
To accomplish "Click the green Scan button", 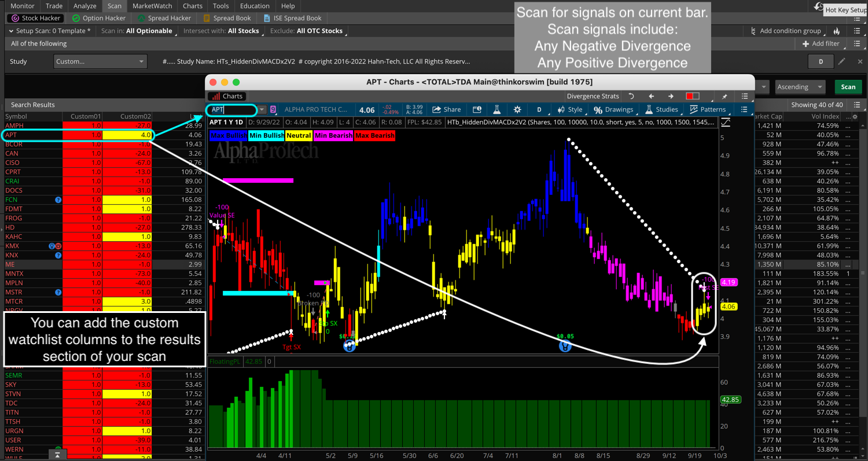I will point(848,87).
